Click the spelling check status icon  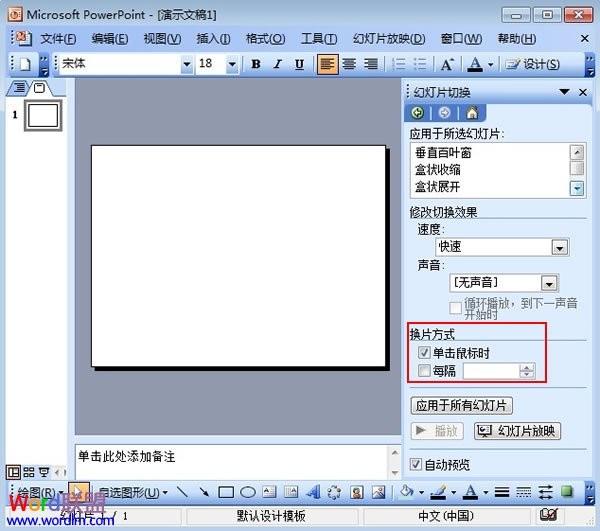pyautogui.click(x=548, y=515)
